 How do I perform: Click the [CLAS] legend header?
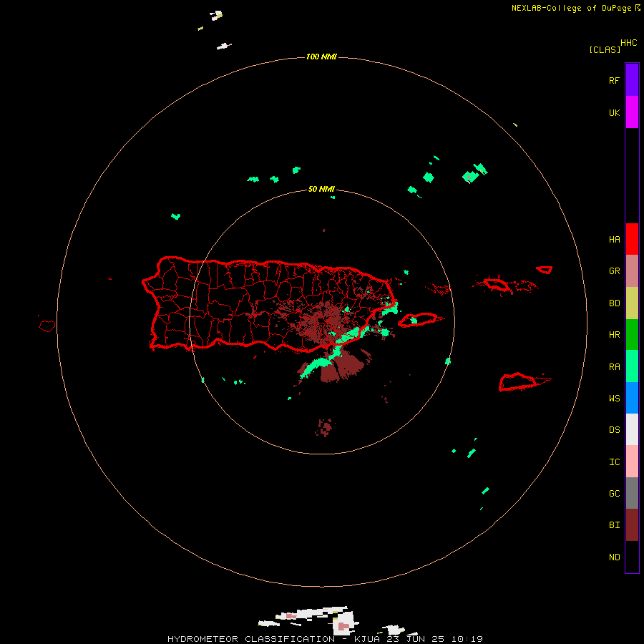(x=605, y=49)
